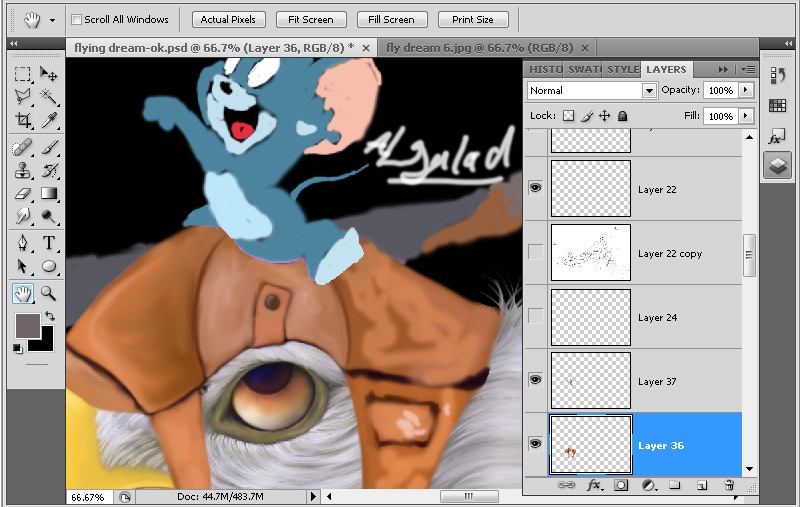800x507 pixels.
Task: Open the Swatches panel dock icon
Action: pyautogui.click(x=778, y=106)
